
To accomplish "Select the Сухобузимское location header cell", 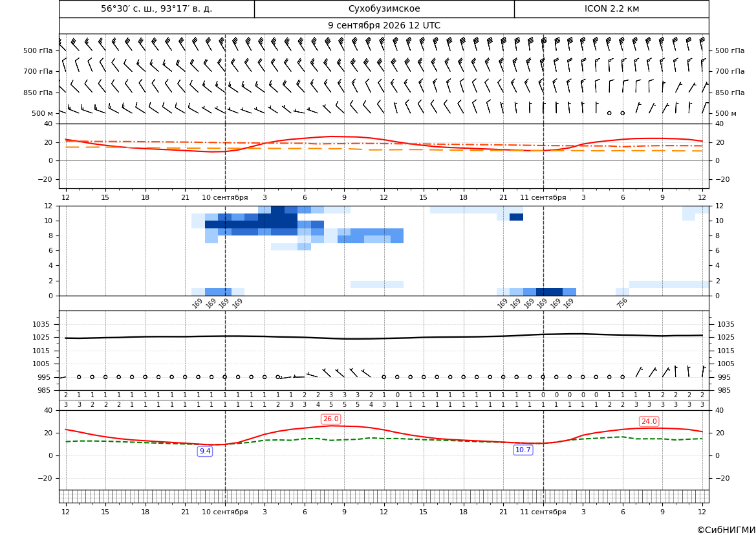I will point(384,8).
